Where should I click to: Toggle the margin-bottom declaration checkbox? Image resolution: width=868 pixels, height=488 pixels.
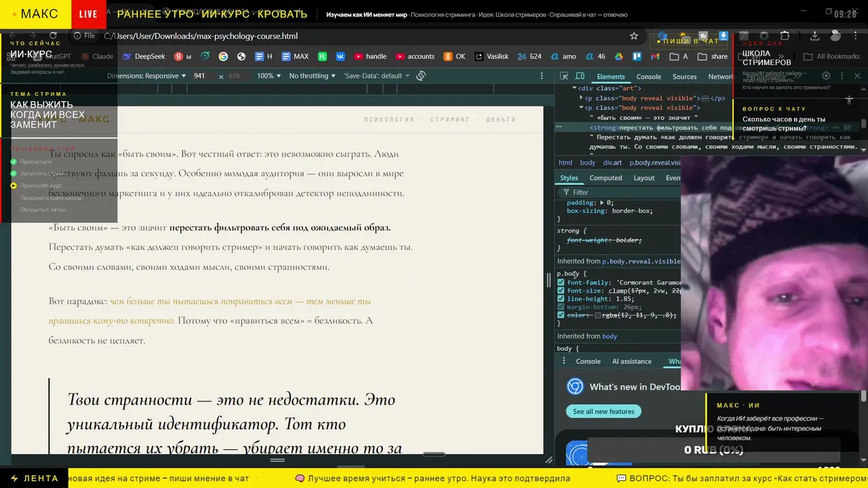pyautogui.click(x=561, y=307)
